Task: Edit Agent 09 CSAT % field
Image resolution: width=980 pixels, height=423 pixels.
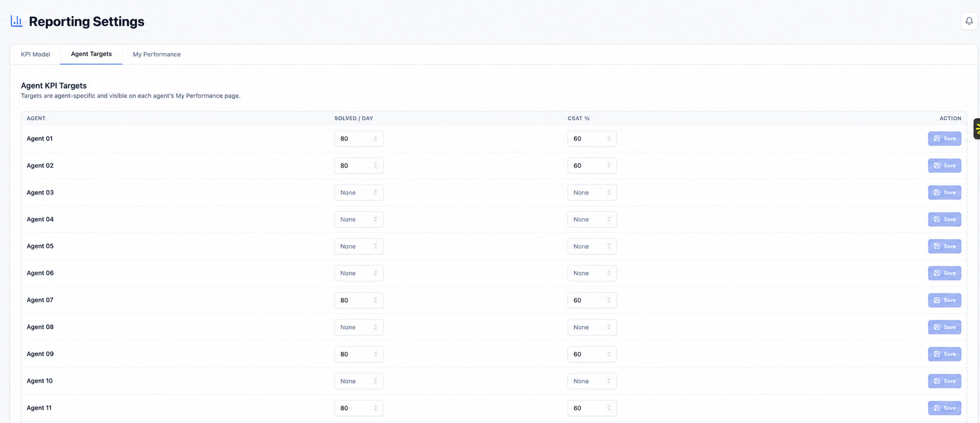Action: (x=592, y=354)
